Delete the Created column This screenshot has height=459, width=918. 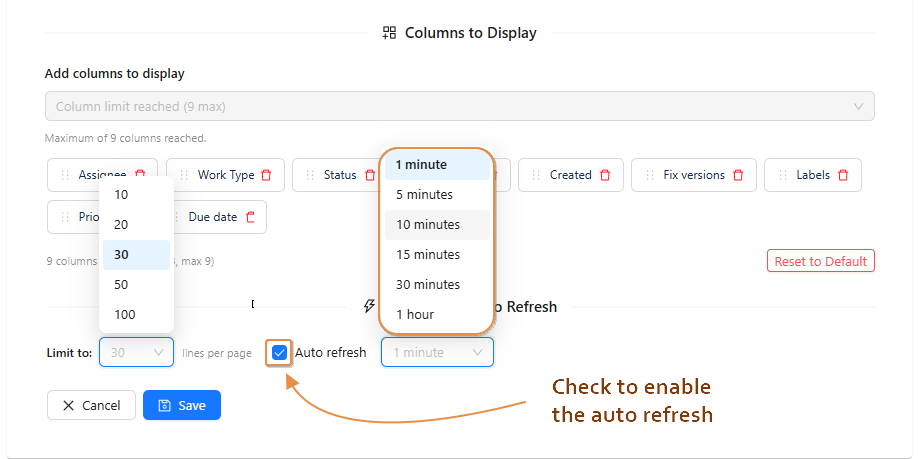click(605, 175)
